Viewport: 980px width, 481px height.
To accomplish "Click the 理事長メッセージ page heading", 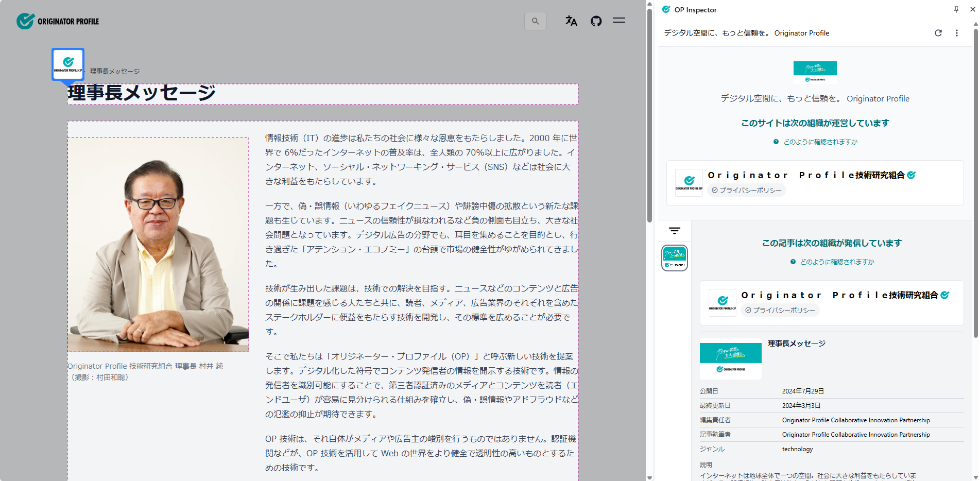I will [142, 93].
